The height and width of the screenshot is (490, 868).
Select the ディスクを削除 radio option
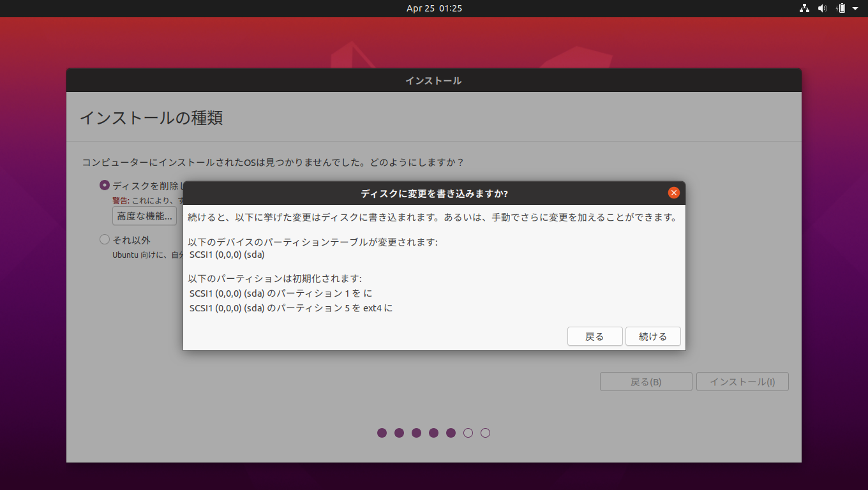[105, 185]
